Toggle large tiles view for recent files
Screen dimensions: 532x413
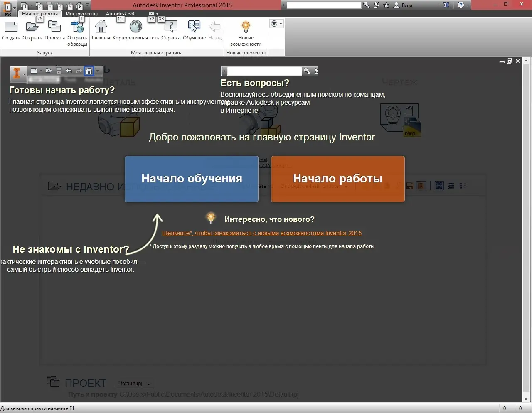coord(439,186)
